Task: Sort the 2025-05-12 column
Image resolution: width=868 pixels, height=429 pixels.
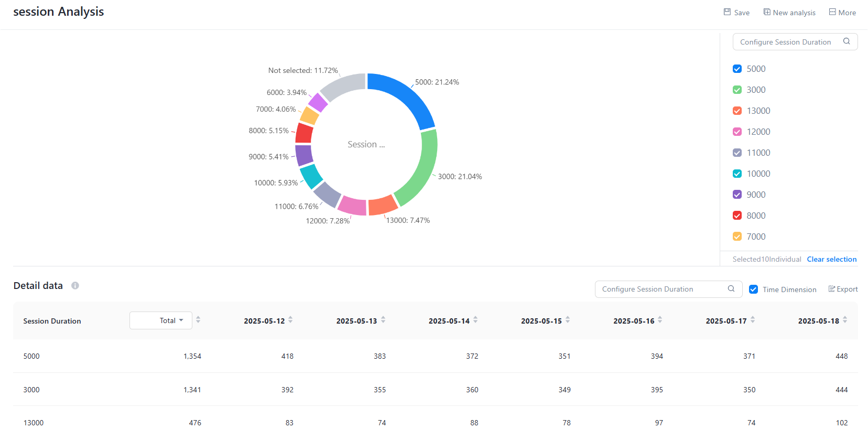Action: [290, 320]
